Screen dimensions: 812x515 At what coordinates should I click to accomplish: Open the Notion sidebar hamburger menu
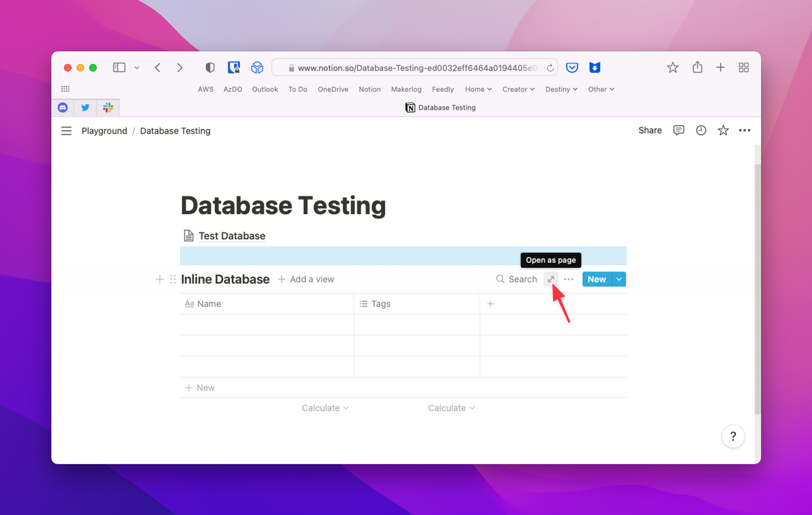(66, 131)
